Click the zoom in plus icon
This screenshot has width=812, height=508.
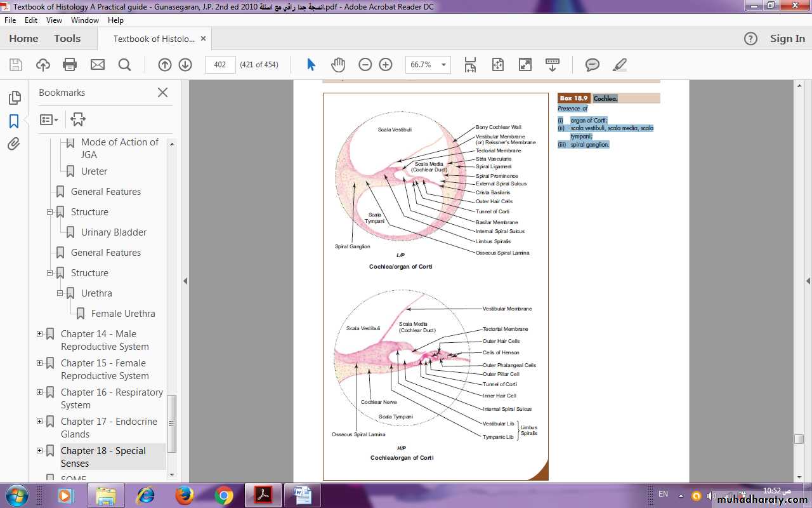tap(386, 65)
